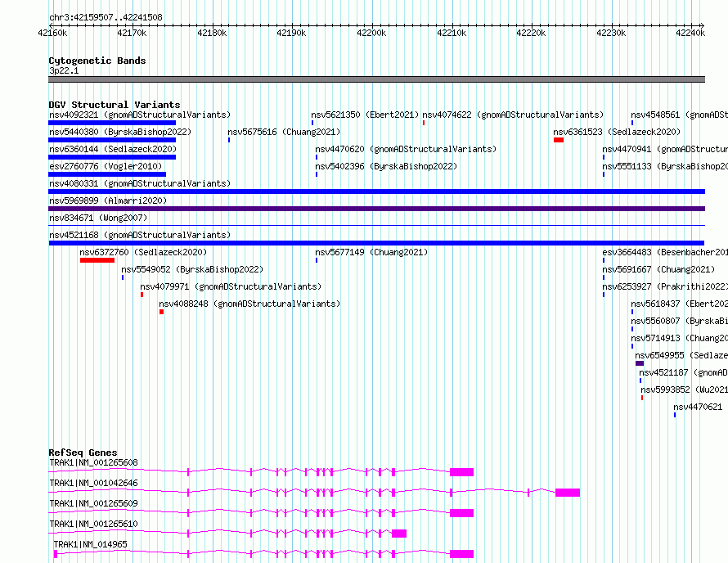The image size is (728, 563).
Task: Click the nsv6253927 (Prakrithi2022) label
Action: click(665, 286)
